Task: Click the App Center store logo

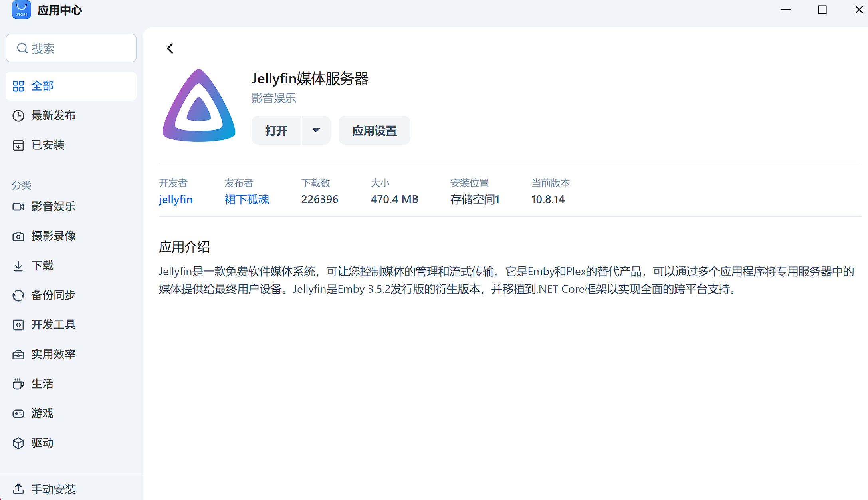Action: [21, 10]
